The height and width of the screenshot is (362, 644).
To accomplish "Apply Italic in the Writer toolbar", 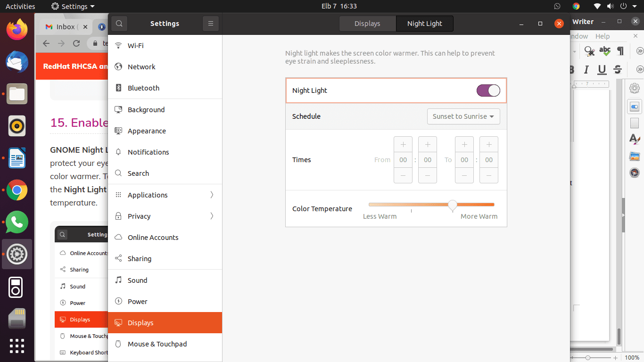I will pyautogui.click(x=586, y=70).
